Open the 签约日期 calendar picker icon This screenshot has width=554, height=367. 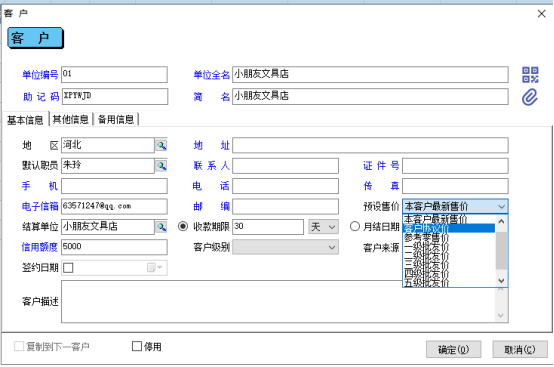154,268
